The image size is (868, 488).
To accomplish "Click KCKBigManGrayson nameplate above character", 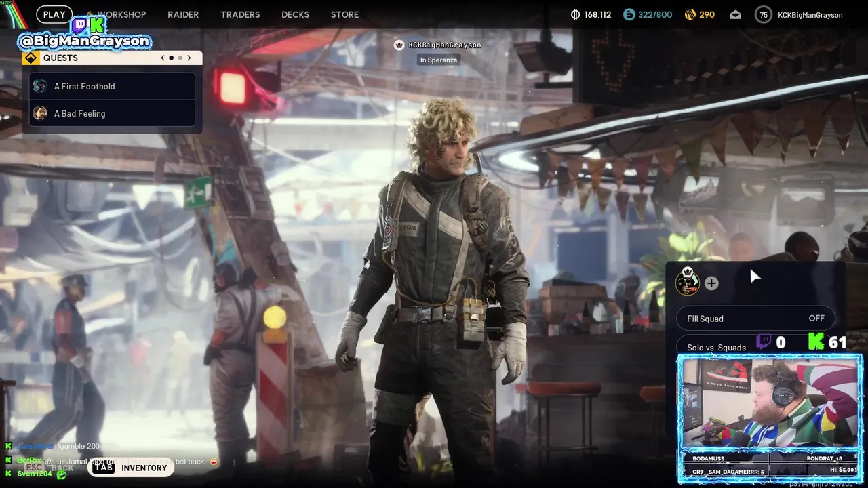I will 444,45.
